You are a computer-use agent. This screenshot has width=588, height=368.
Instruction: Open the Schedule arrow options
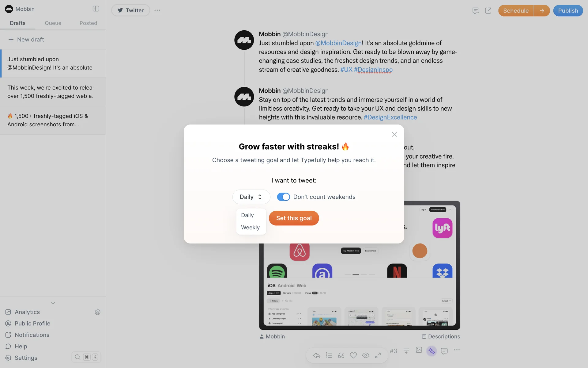click(x=542, y=11)
